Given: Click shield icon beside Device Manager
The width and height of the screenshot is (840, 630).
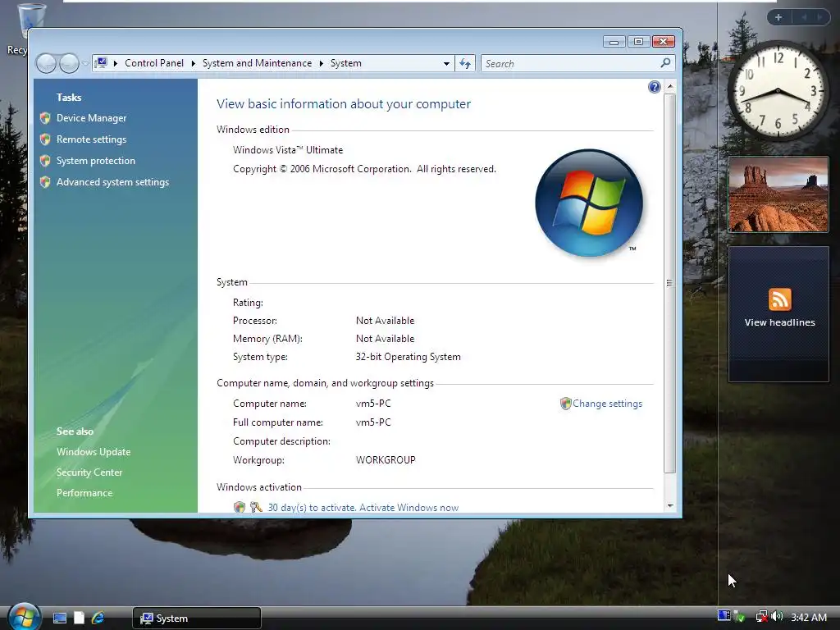Looking at the screenshot, I should tap(45, 118).
